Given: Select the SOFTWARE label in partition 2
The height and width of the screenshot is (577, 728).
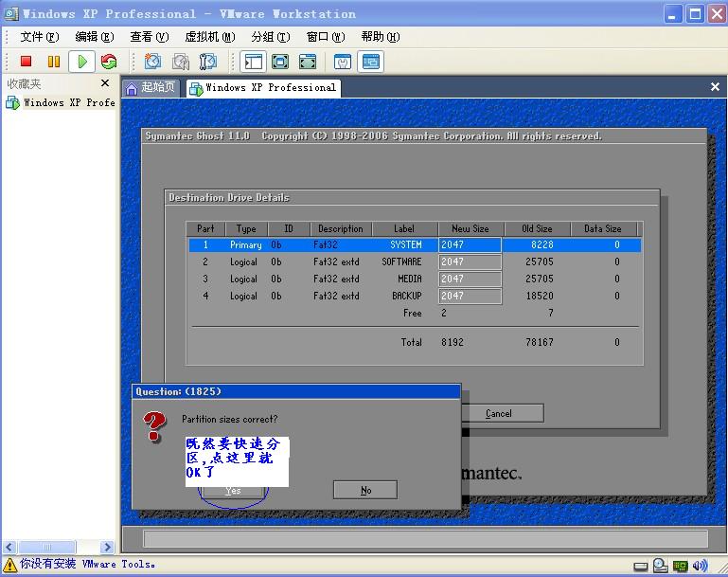Looking at the screenshot, I should coord(401,262).
